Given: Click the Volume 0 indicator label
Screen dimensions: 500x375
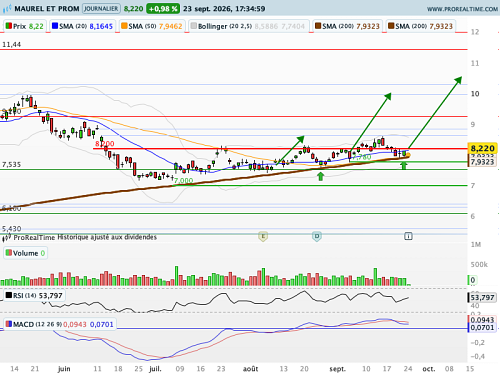Looking at the screenshot, I should pyautogui.click(x=25, y=253).
